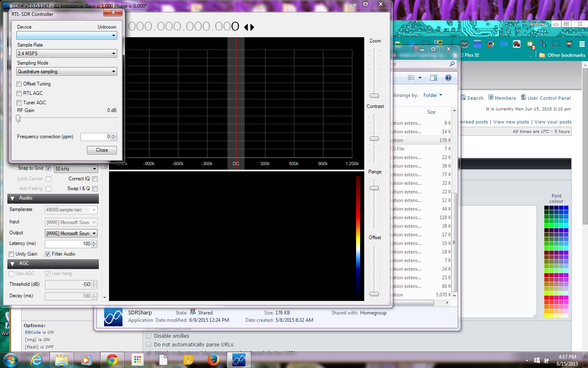The width and height of the screenshot is (588, 368).
Task: Open User Control Panel in forum header
Action: click(549, 98)
